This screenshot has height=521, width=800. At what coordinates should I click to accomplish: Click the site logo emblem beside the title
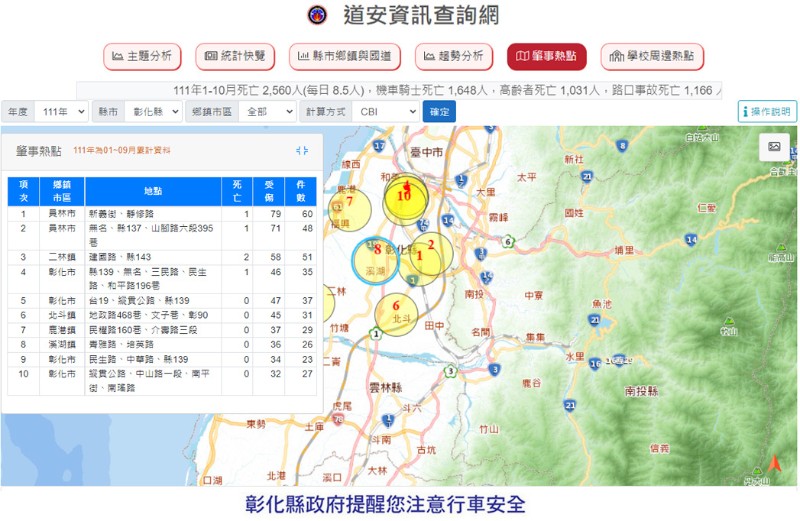tap(317, 16)
